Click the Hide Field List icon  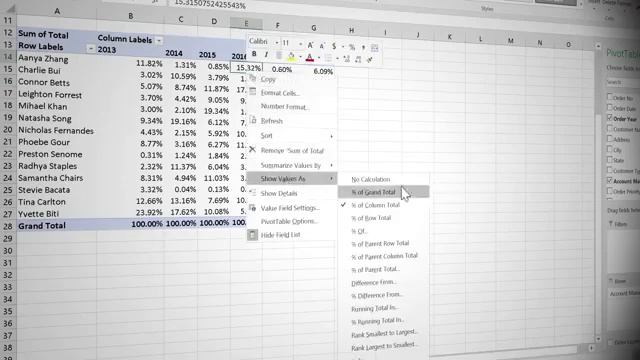253,235
